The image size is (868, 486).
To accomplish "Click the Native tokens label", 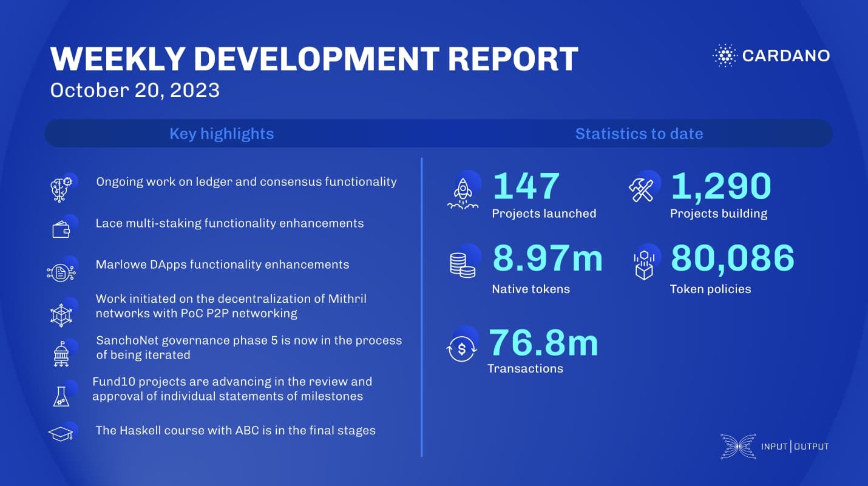I will 531,289.
